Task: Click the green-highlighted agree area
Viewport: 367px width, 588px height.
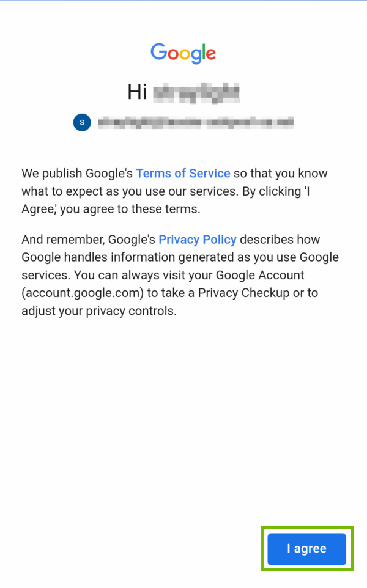Action: (306, 549)
